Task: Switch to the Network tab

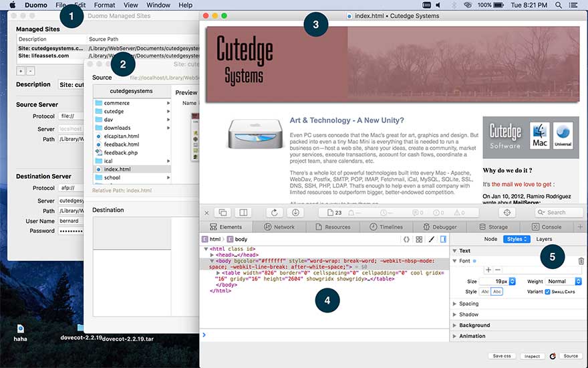Action: pos(279,227)
